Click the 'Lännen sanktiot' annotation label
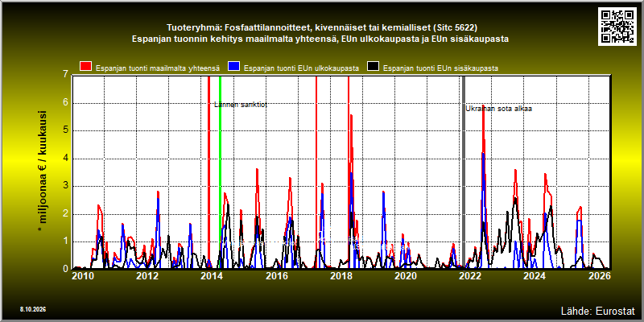Viewport: 644px width, 322px height. tap(241, 105)
